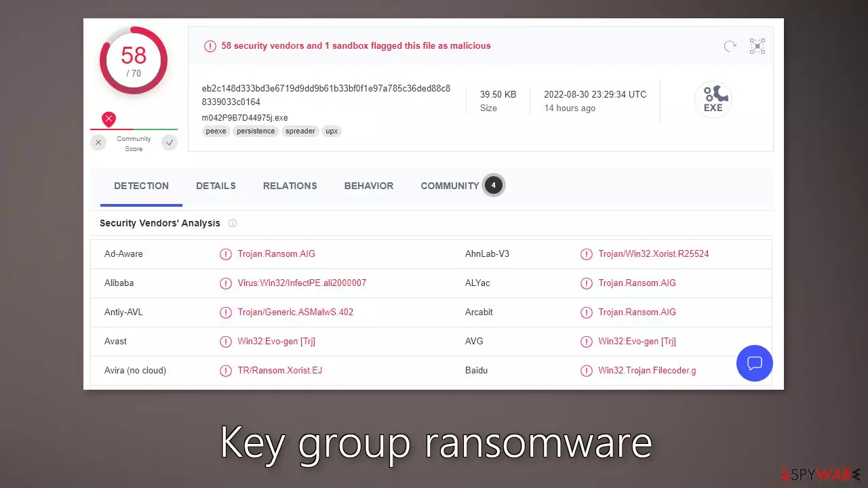Click the EXE file type icon
The image size is (868, 488).
click(713, 100)
